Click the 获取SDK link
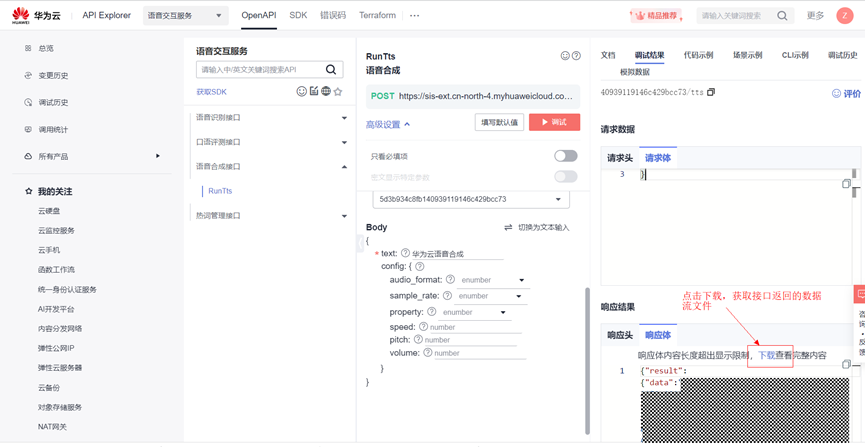This screenshot has width=865, height=447. (211, 92)
